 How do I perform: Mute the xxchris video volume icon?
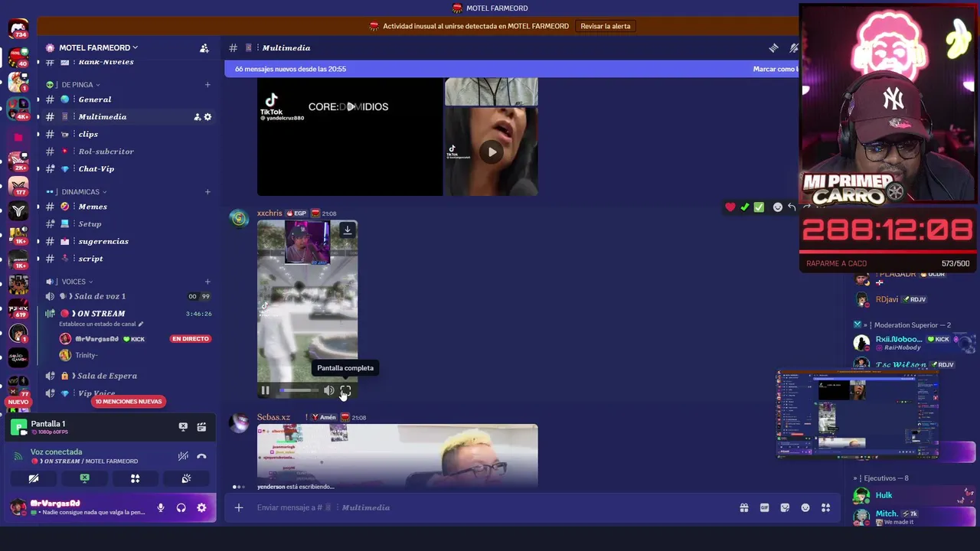click(x=328, y=390)
